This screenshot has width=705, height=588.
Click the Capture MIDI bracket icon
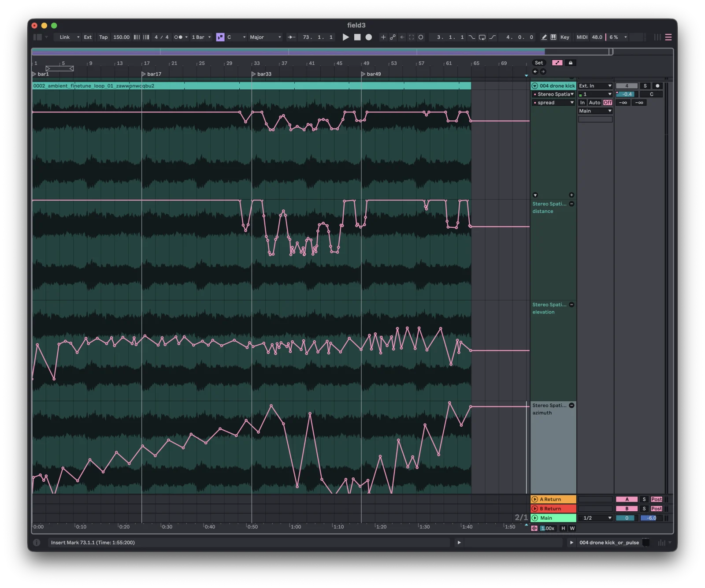[x=412, y=37]
